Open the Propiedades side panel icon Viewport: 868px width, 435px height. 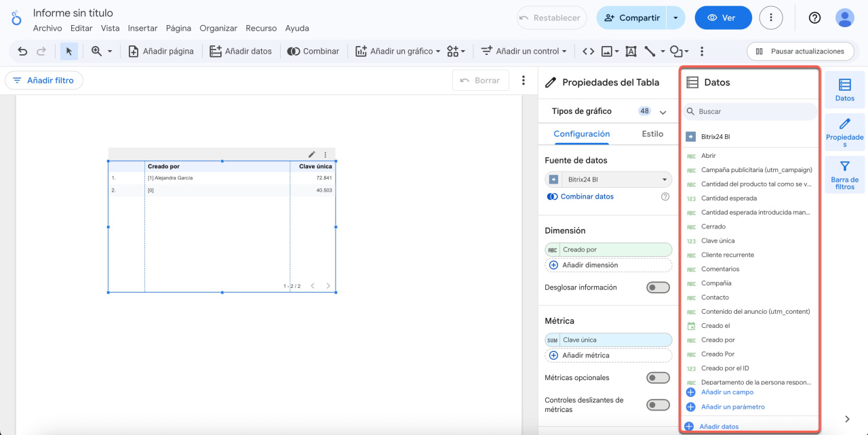(844, 131)
